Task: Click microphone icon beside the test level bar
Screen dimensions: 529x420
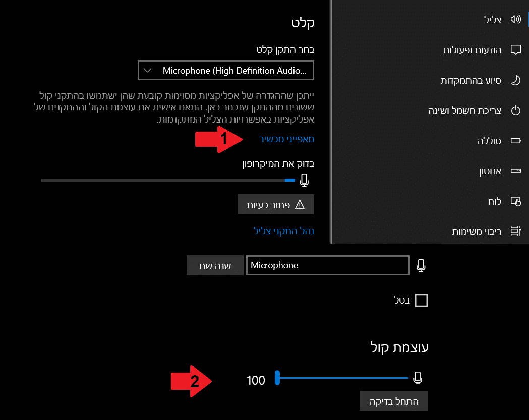Action: (x=304, y=180)
